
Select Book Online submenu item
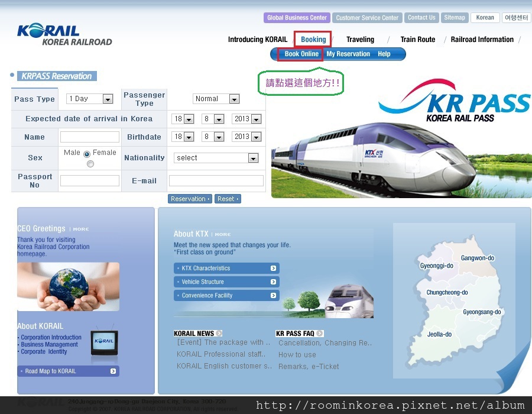coord(301,54)
